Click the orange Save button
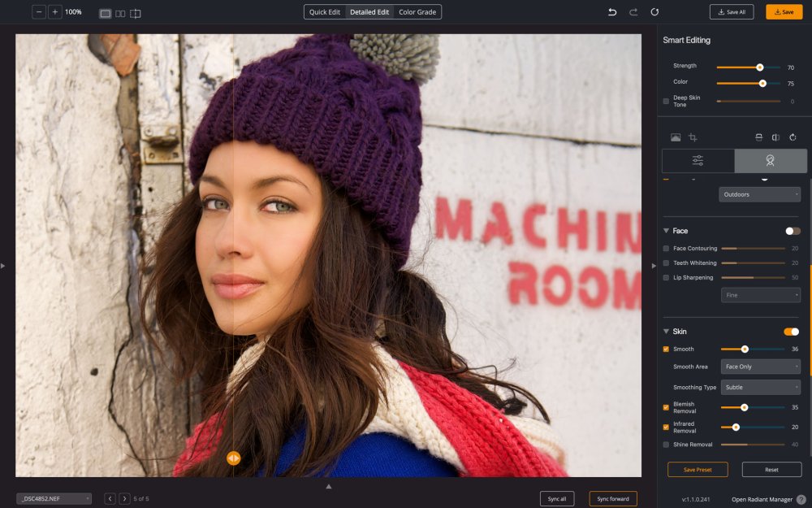This screenshot has height=508, width=812. (784, 12)
